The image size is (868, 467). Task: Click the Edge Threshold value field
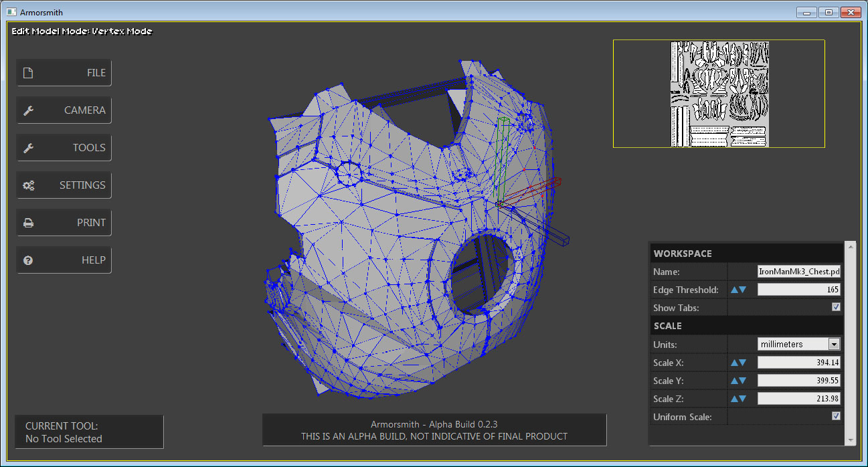(x=798, y=290)
